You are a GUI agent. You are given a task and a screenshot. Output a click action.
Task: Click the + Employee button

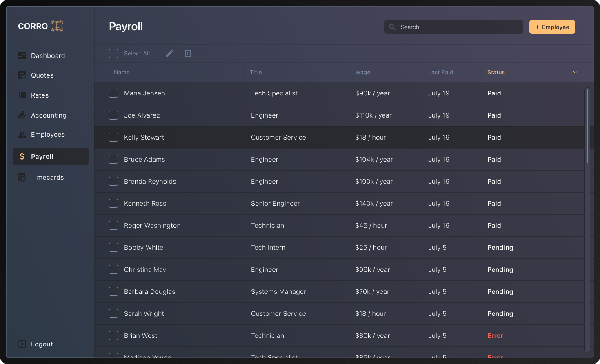click(x=552, y=27)
